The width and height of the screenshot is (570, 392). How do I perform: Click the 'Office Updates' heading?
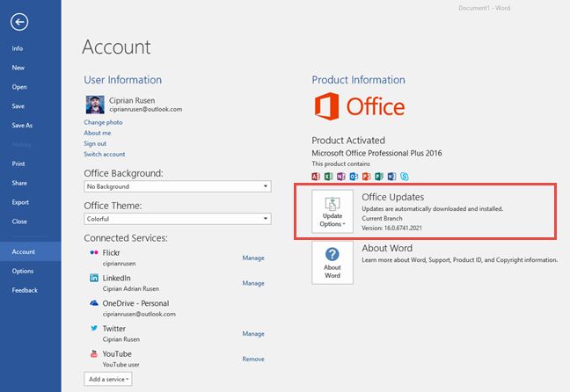tap(393, 197)
